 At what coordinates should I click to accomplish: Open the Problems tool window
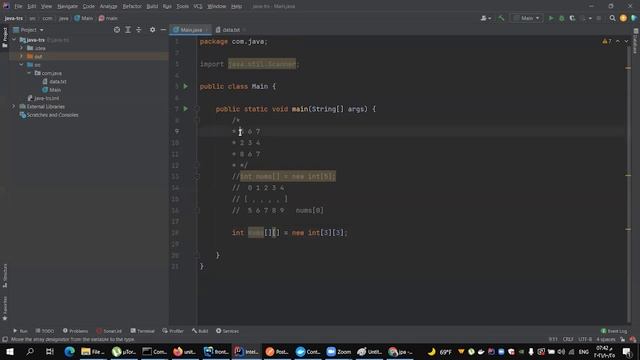click(x=76, y=331)
